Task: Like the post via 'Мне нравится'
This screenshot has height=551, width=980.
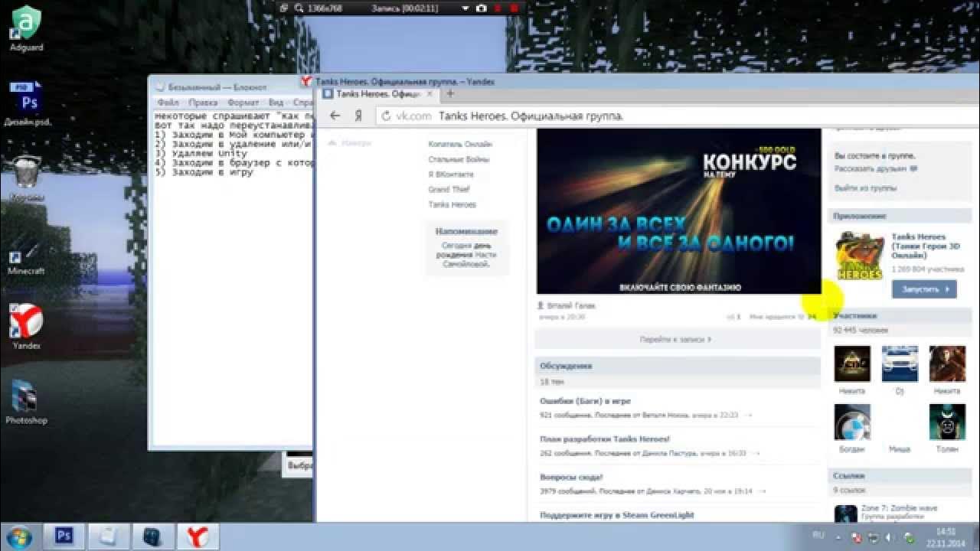Action: click(782, 316)
